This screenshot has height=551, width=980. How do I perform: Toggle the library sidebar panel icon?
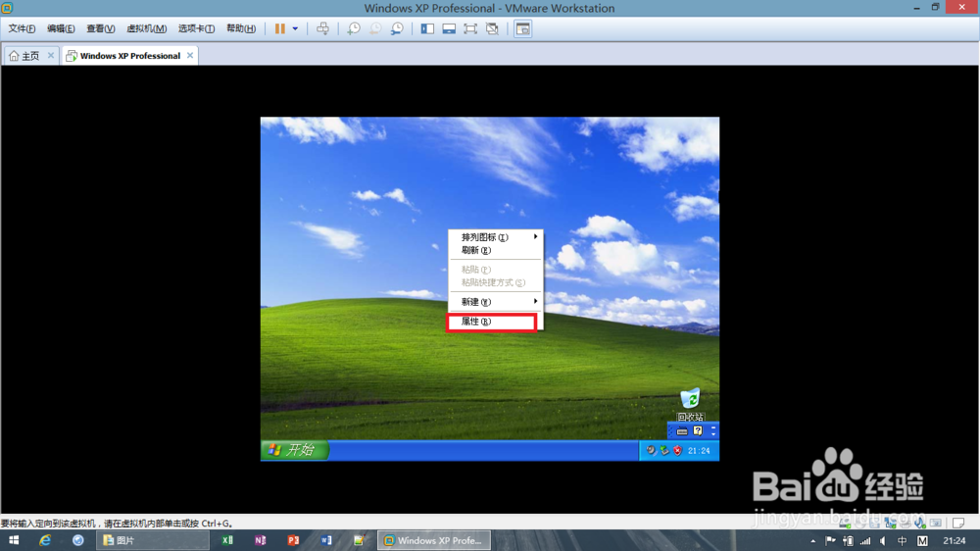coord(427,28)
